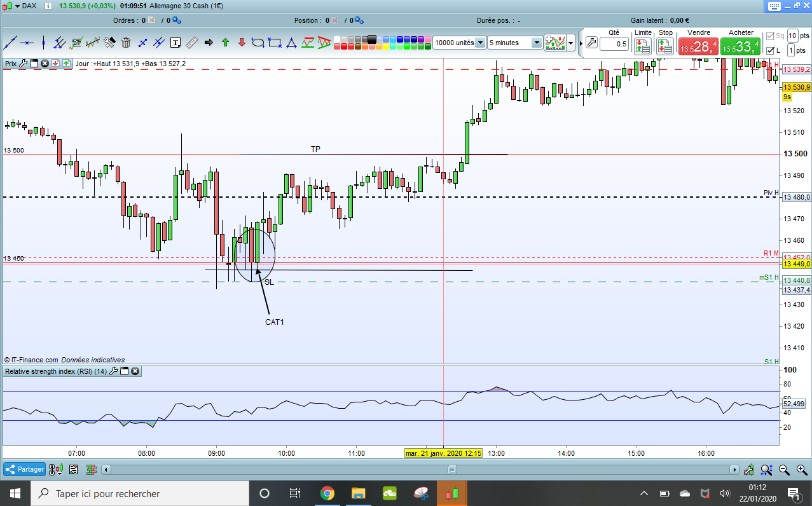Select the ellipse drawing tool
Screen dimensions: 812x506
tap(258, 43)
